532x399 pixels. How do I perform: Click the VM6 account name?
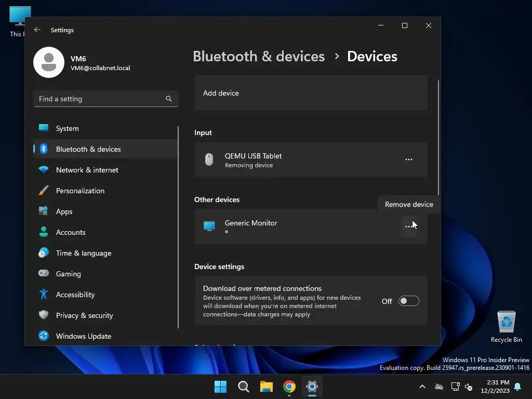tap(78, 58)
